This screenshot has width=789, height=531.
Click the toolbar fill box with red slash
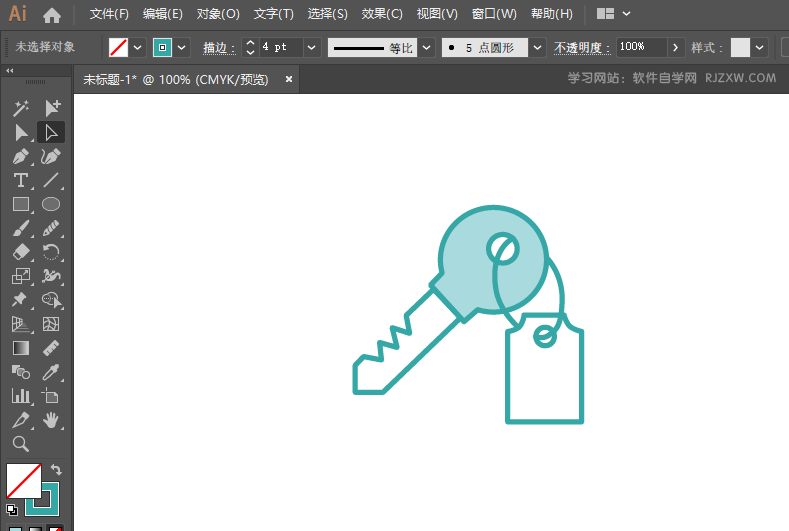tap(24, 481)
